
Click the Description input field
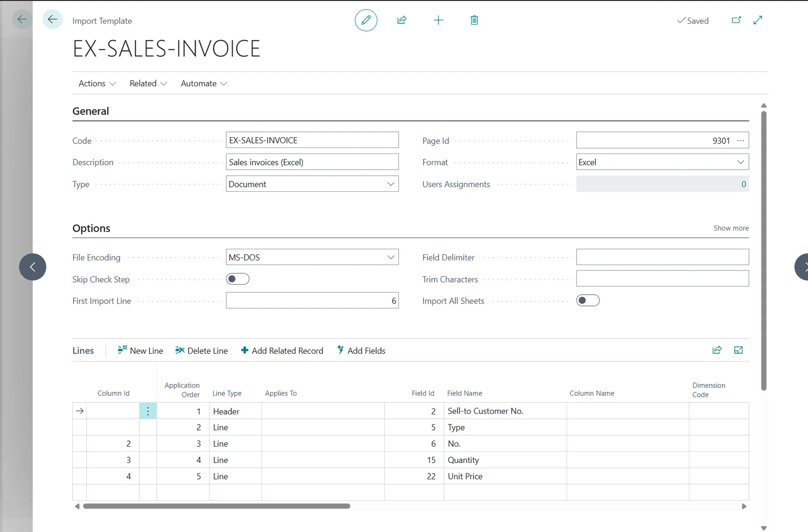[312, 162]
